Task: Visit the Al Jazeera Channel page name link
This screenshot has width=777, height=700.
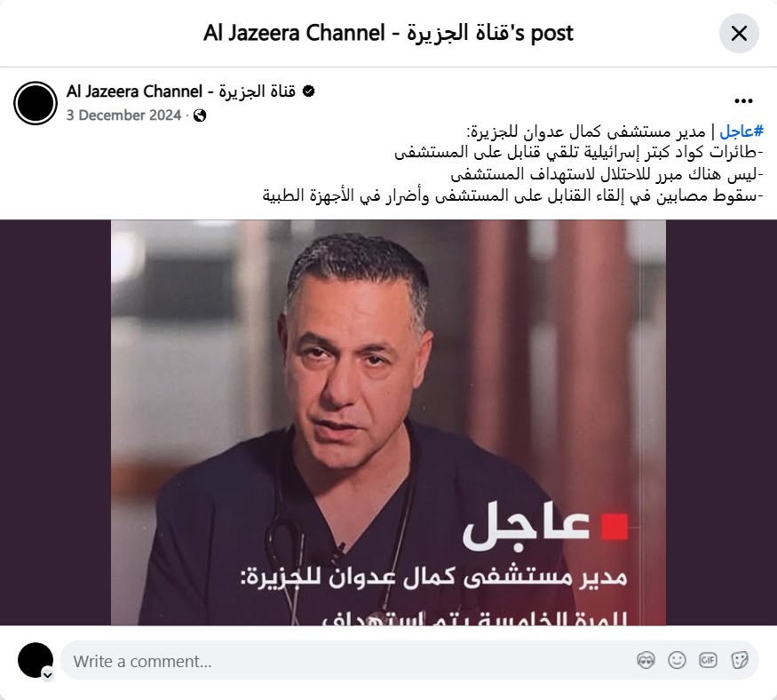Action: coord(181,91)
